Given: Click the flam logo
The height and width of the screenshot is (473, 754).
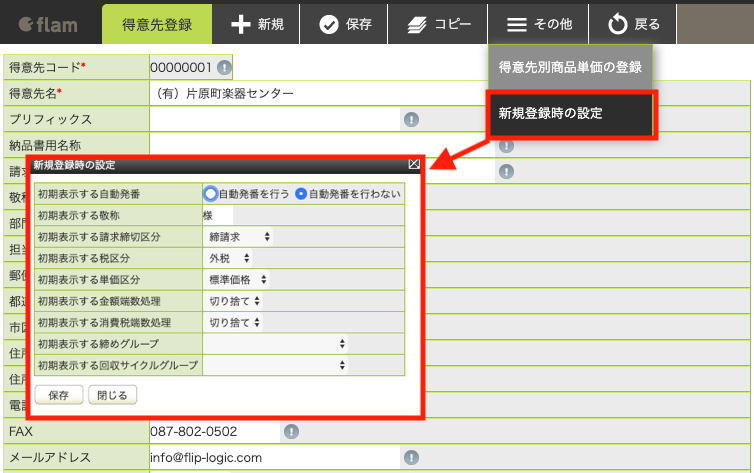Looking at the screenshot, I should coord(48,25).
